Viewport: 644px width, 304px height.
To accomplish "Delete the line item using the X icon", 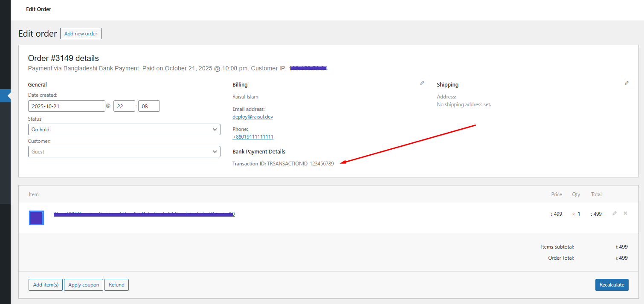I will tap(625, 213).
